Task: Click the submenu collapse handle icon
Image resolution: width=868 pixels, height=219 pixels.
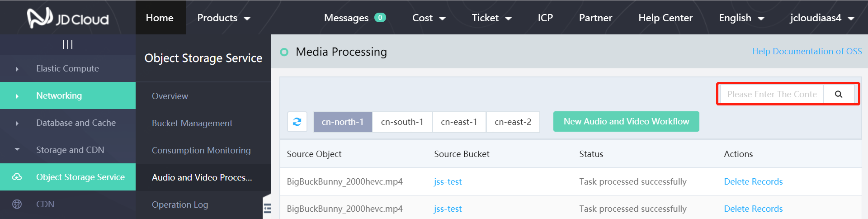Action: 267,208
